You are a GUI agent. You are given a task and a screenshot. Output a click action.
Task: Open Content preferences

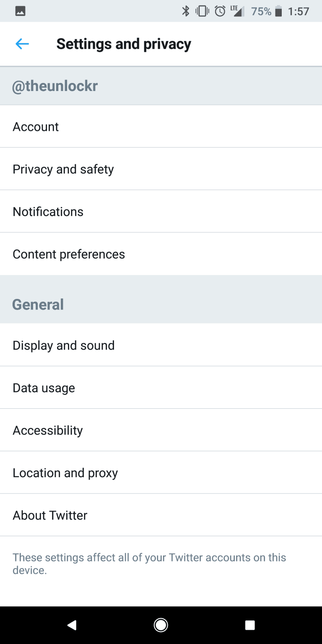[x=161, y=254]
